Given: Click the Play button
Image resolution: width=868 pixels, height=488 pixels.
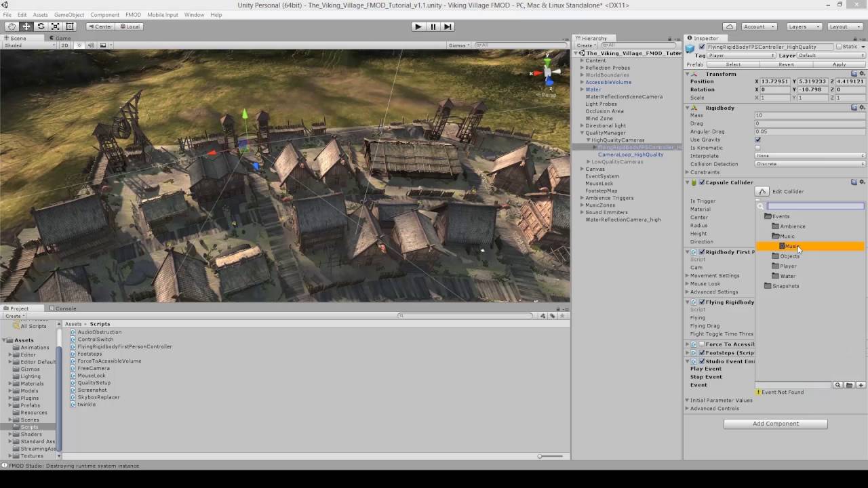Looking at the screenshot, I should (418, 26).
